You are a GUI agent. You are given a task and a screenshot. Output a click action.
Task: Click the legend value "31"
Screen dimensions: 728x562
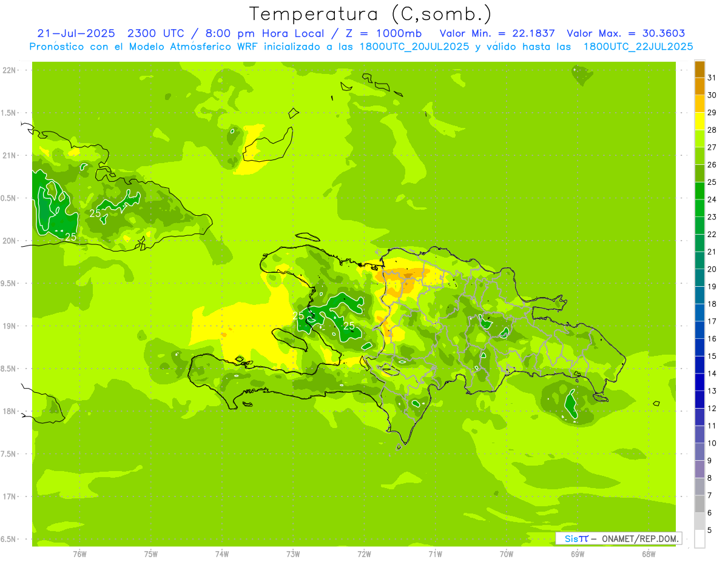click(x=712, y=77)
